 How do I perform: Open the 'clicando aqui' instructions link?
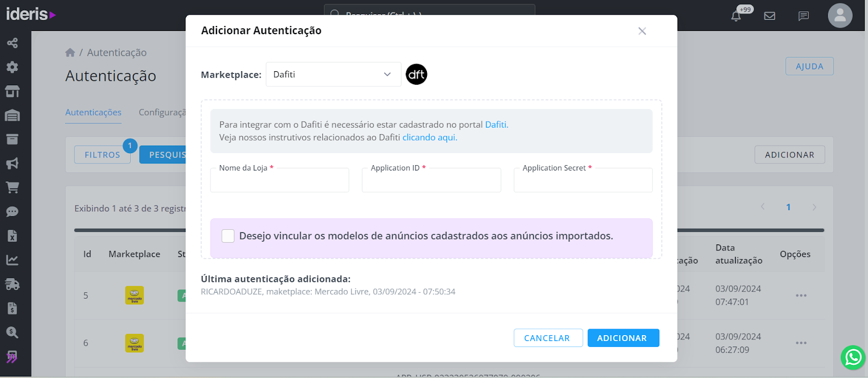coord(430,137)
